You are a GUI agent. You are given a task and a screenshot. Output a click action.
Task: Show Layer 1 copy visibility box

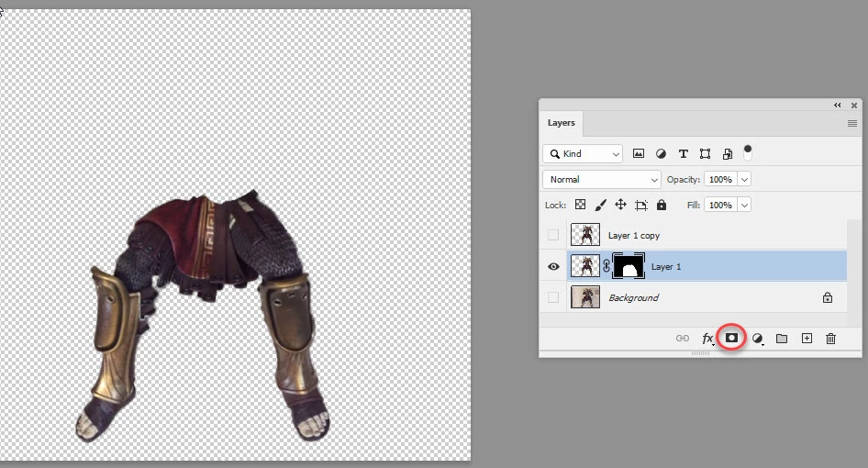click(x=553, y=236)
